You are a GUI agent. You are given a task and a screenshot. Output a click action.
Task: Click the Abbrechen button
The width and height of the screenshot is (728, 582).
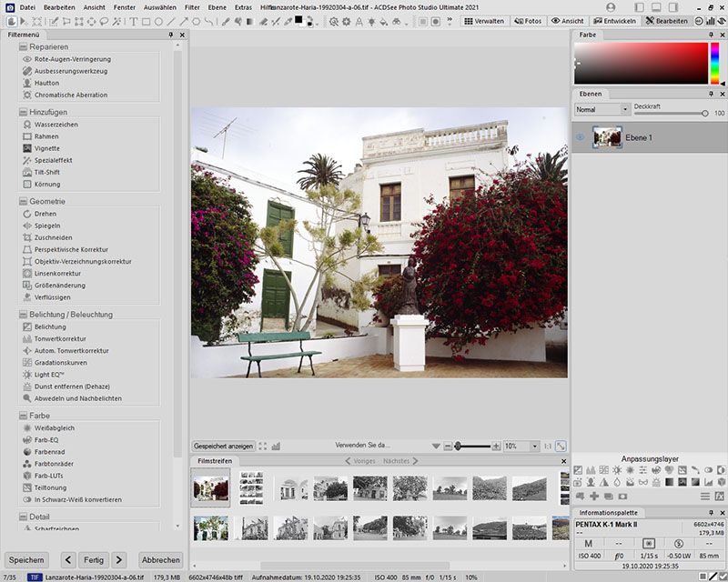[x=161, y=559]
